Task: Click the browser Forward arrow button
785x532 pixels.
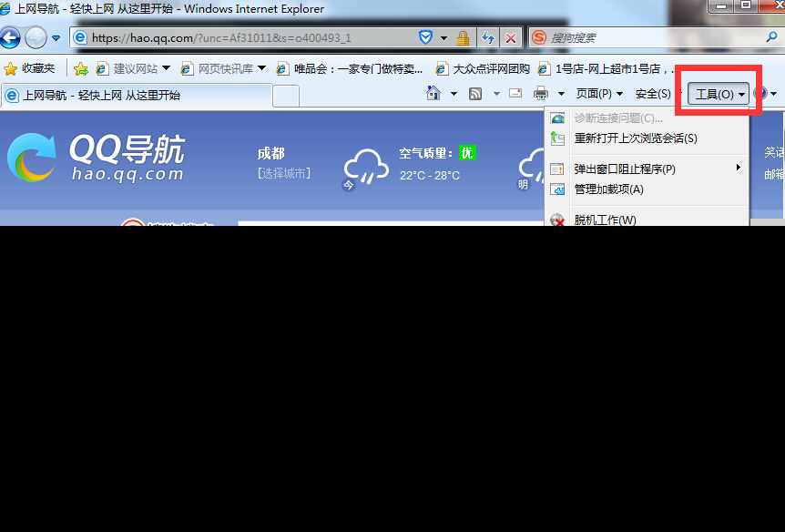Action: (36, 37)
